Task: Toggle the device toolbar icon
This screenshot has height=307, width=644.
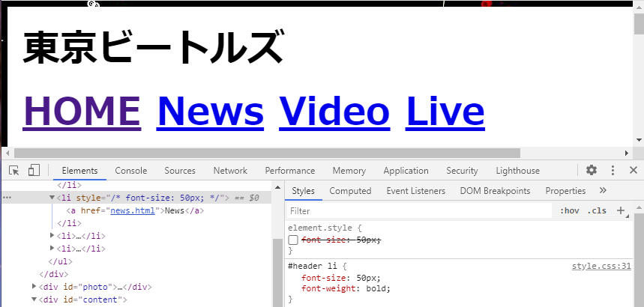Action: 34,171
